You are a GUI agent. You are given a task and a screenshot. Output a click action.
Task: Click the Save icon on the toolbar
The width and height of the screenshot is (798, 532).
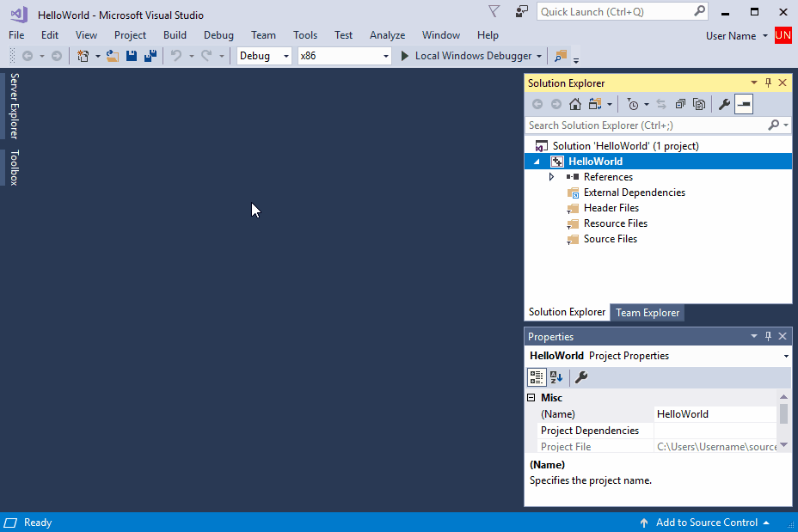[131, 55]
